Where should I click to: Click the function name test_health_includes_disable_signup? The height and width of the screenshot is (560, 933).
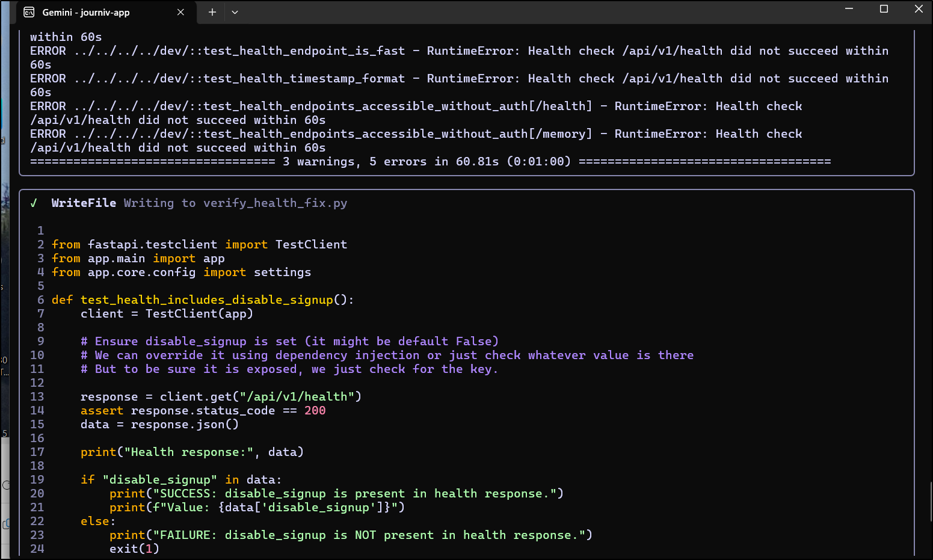pos(206,300)
